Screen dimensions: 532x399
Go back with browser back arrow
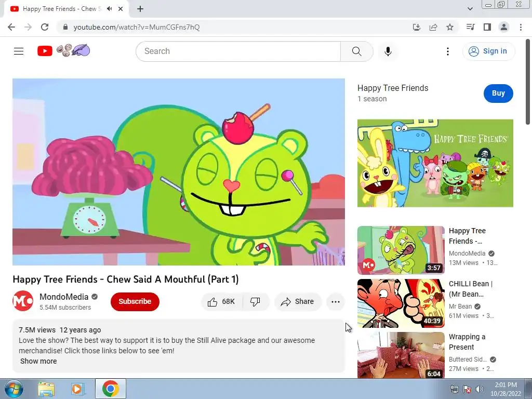11,27
